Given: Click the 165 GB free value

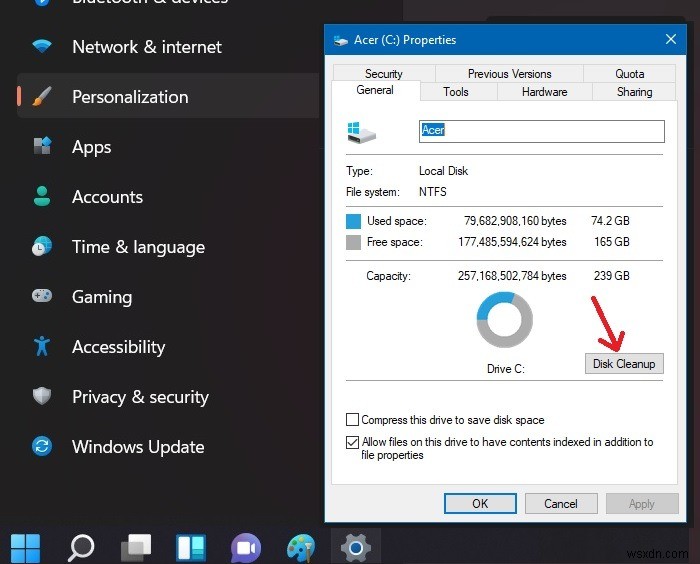Looking at the screenshot, I should [x=612, y=242].
